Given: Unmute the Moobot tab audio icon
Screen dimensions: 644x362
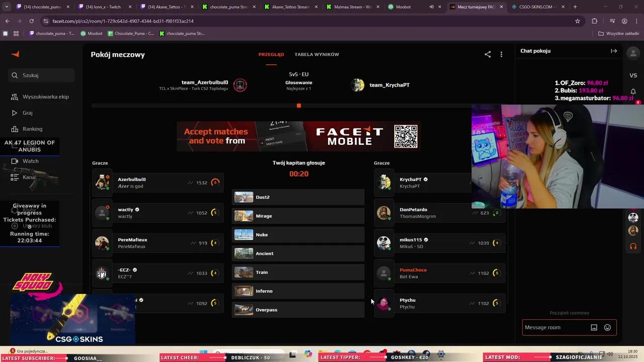Looking at the screenshot, I should [x=431, y=7].
